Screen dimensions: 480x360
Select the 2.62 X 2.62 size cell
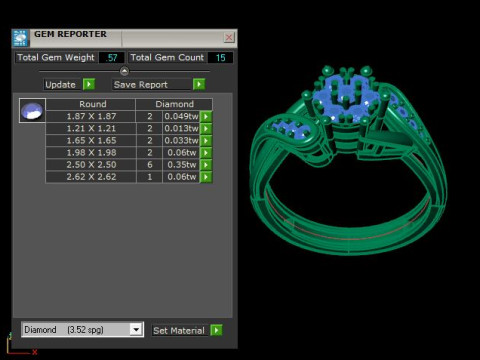tap(91, 177)
